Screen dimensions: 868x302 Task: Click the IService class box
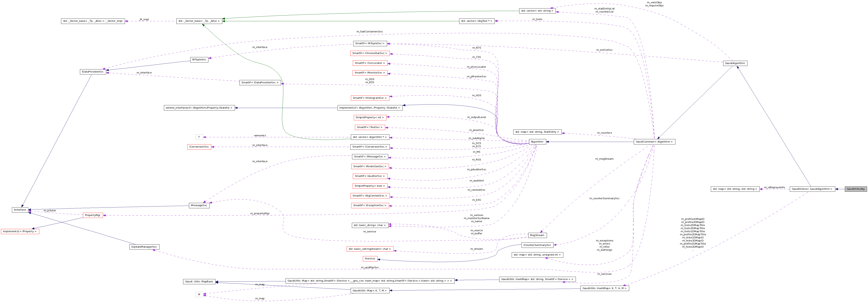370,258
